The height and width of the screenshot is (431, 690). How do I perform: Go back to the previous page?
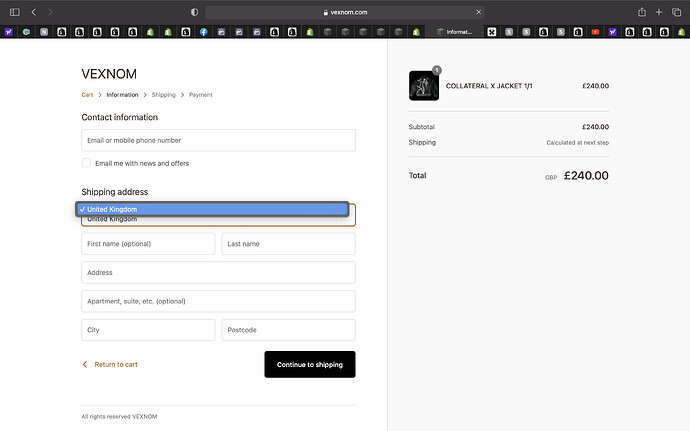click(x=34, y=12)
